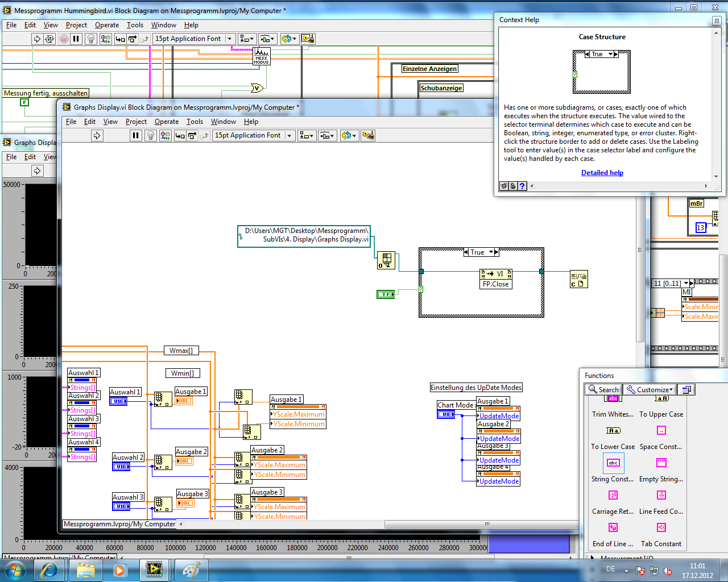The image size is (728, 582).
Task: Click the Run arrow in Graphs Display toolbar
Action: click(97, 135)
